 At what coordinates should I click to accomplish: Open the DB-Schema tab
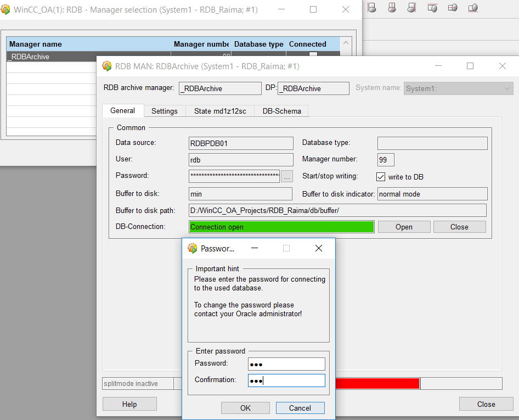281,111
